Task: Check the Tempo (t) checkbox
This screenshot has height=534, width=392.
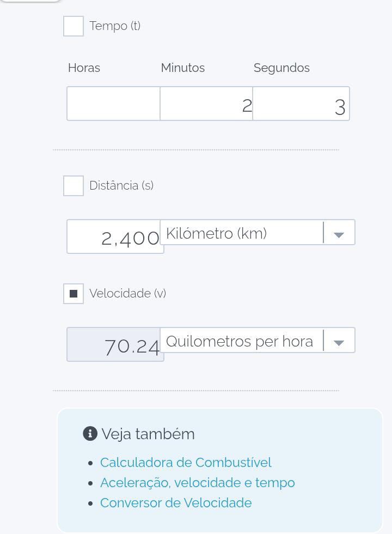Action: 73,26
